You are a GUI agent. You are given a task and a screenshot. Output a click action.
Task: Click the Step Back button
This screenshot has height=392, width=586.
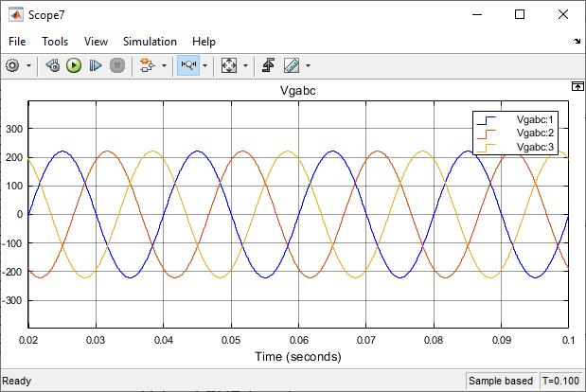coord(53,65)
